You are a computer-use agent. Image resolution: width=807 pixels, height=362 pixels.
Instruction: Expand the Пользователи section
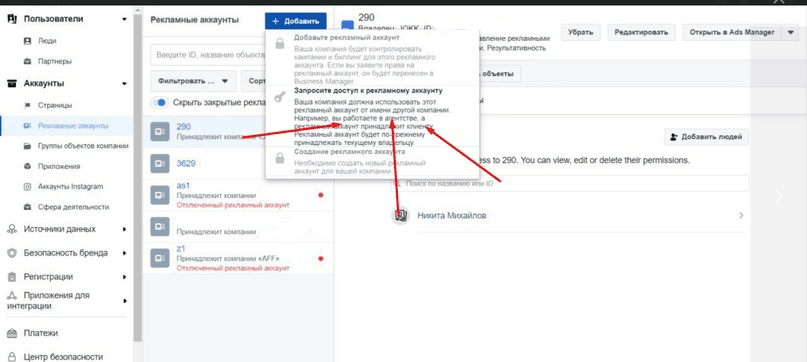click(124, 19)
